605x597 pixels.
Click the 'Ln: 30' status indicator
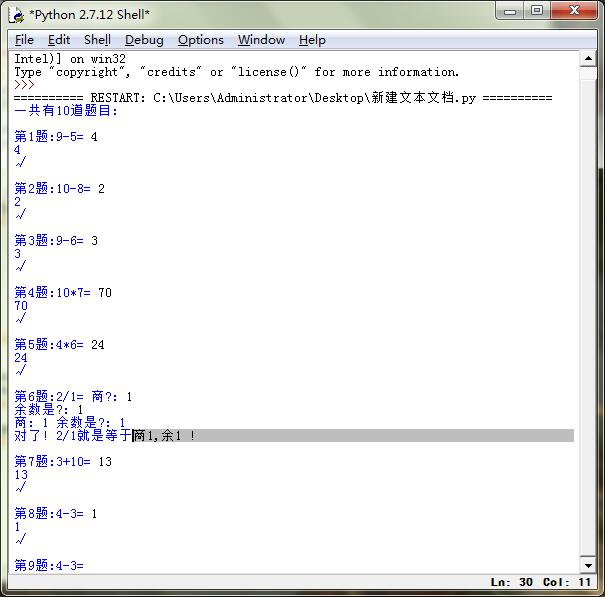pyautogui.click(x=512, y=582)
